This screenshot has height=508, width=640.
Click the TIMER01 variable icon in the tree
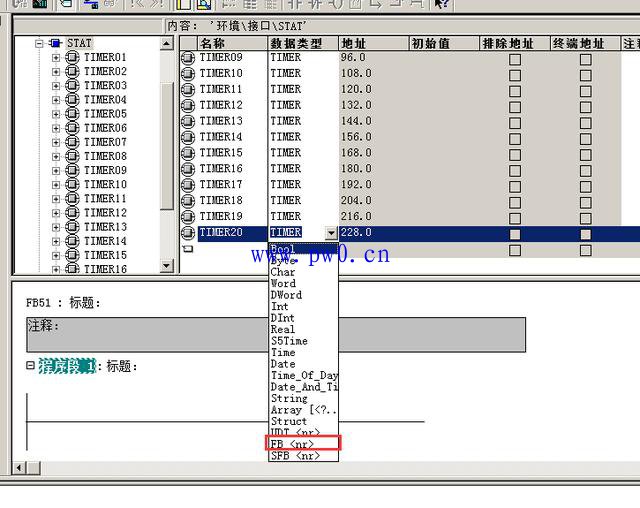pos(72,58)
